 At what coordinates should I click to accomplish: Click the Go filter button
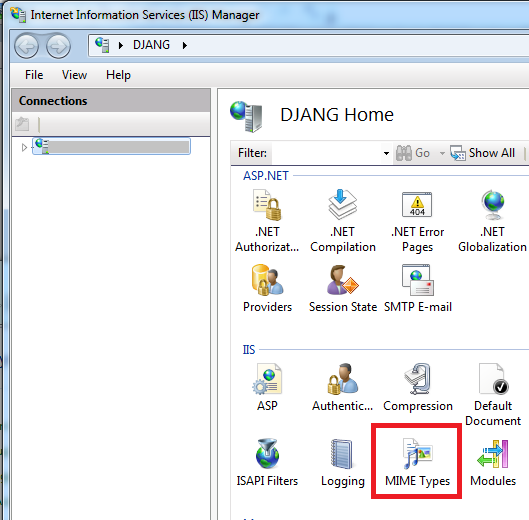tap(413, 153)
